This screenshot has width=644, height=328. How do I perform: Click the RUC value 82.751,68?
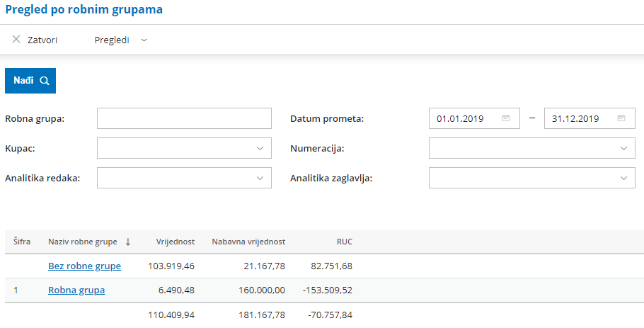click(x=330, y=266)
